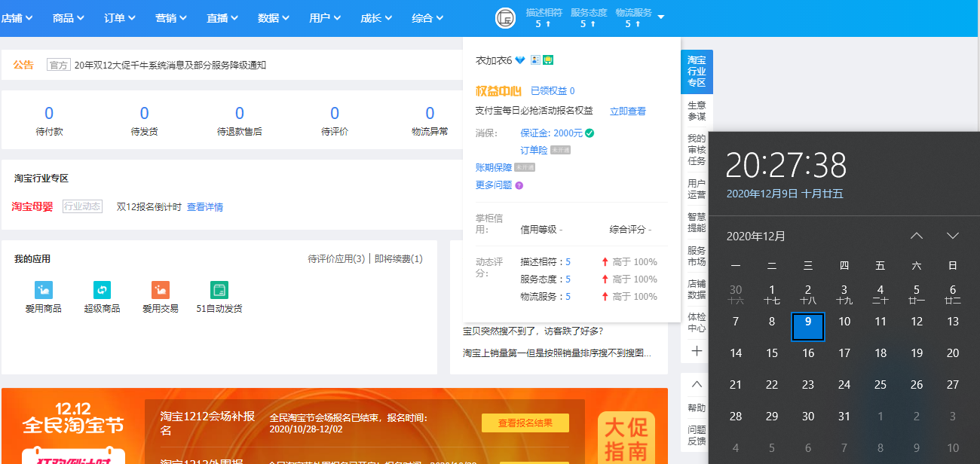Image resolution: width=980 pixels, height=464 pixels.
Task: Click the blue diamond icon beside 衣加衣6
Action: pos(520,60)
